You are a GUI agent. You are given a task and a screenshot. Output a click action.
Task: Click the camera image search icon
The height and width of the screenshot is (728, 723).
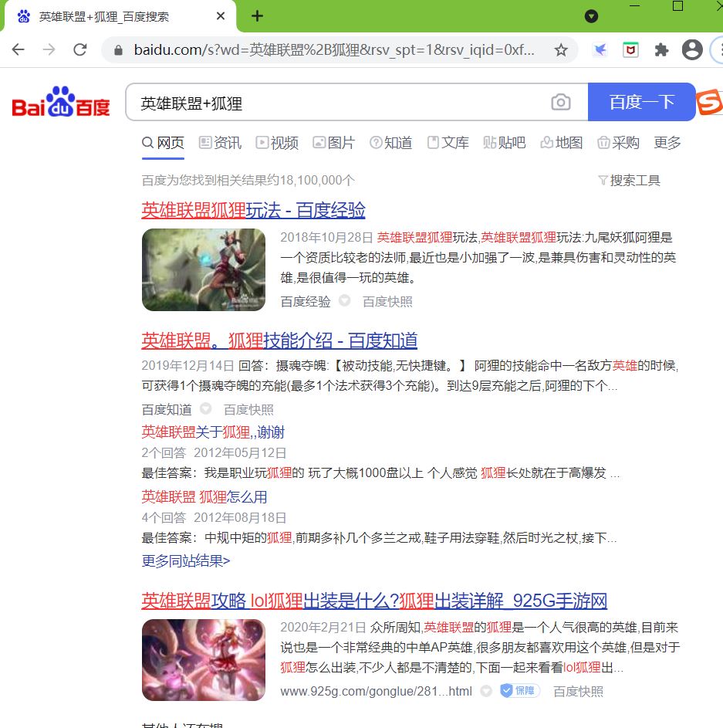click(561, 102)
